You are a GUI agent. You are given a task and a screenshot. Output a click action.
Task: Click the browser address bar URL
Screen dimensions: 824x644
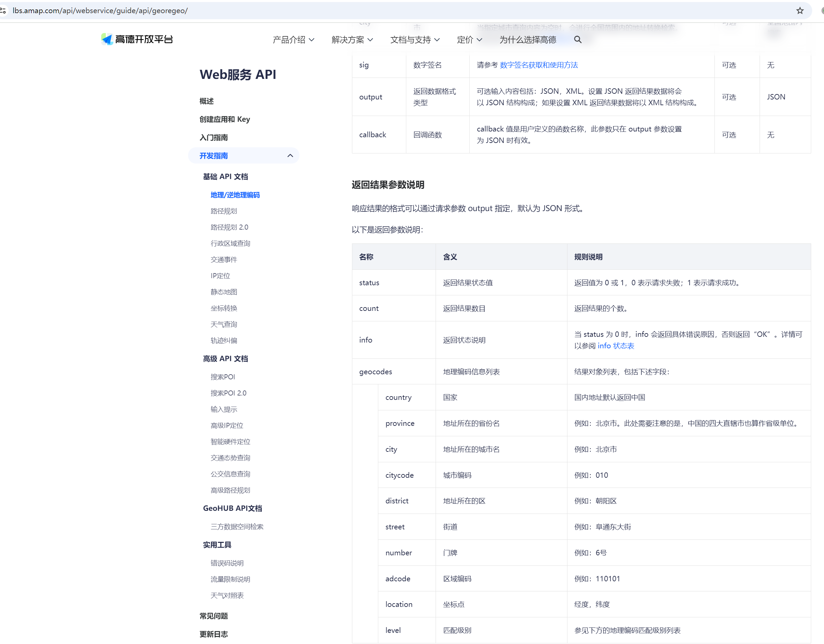point(100,10)
